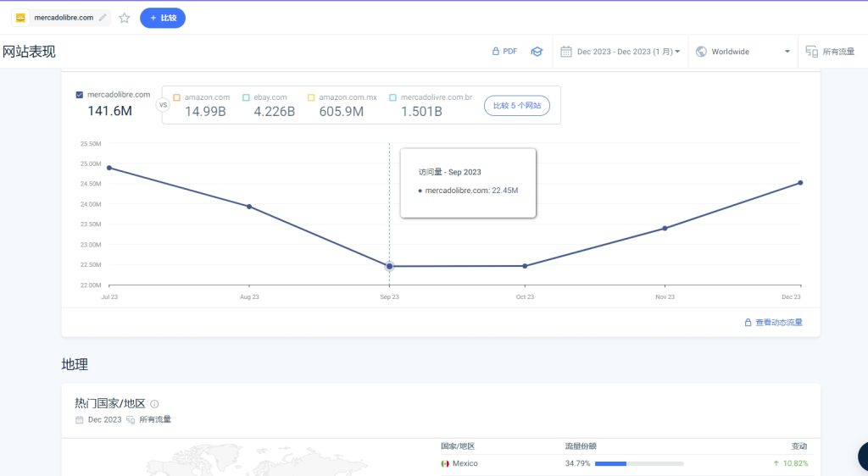Image resolution: width=868 pixels, height=476 pixels.
Task: Click the Mexico flag icon
Action: 445,463
